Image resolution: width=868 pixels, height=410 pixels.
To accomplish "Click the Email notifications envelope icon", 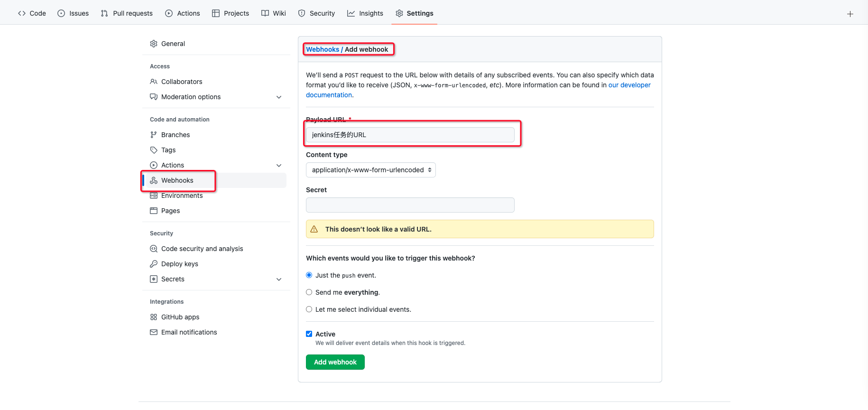I will [154, 332].
